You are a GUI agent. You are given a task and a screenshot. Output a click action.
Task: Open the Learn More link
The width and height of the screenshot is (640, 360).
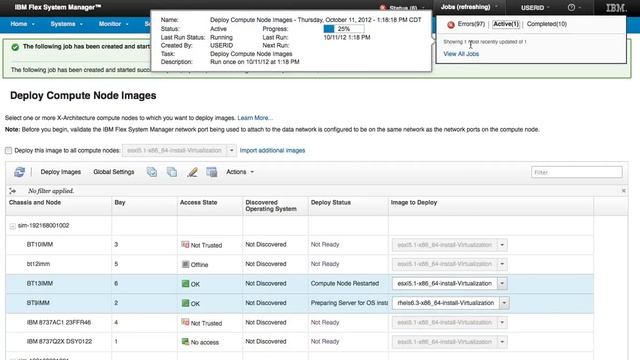click(255, 118)
